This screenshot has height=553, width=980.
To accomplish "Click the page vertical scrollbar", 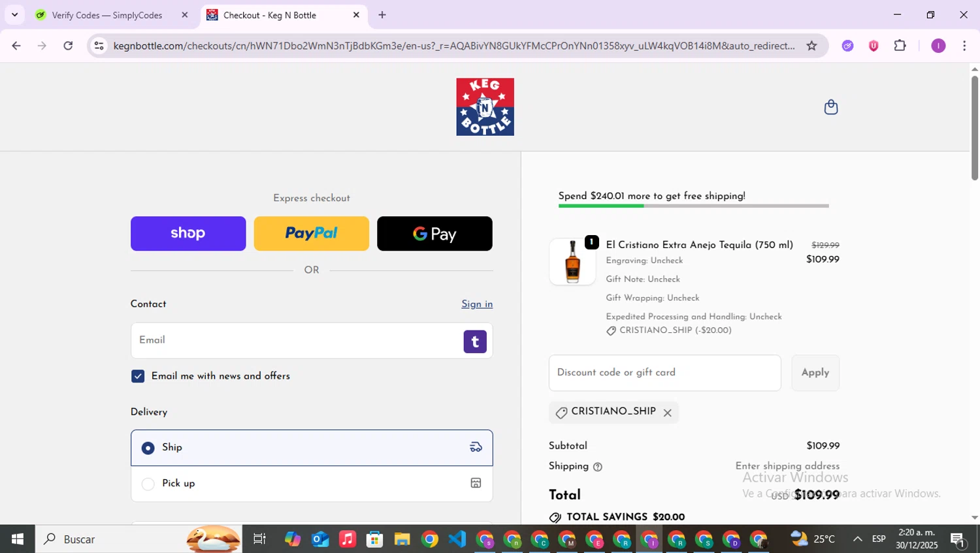I will pyautogui.click(x=974, y=128).
